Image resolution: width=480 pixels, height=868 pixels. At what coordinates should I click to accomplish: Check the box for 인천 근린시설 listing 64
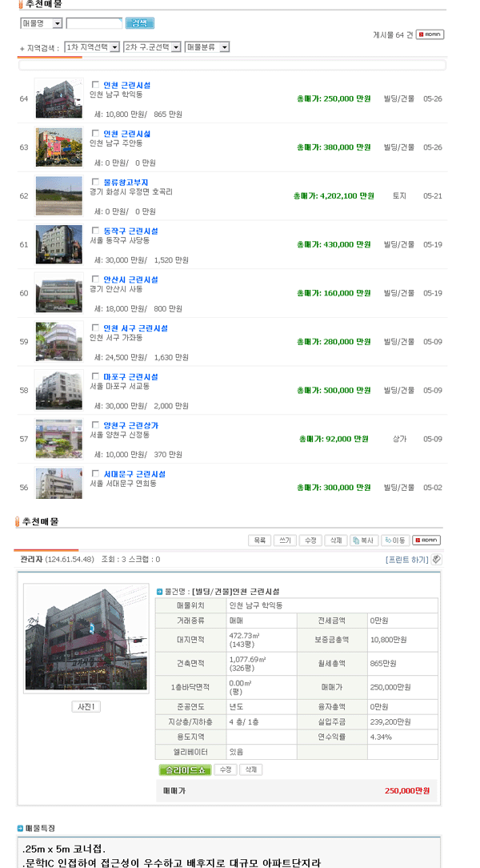coord(96,85)
